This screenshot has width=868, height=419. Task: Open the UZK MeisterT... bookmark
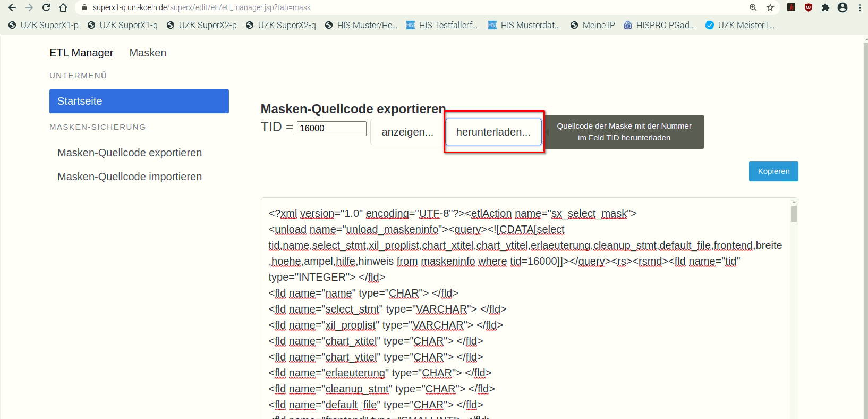[x=740, y=25]
